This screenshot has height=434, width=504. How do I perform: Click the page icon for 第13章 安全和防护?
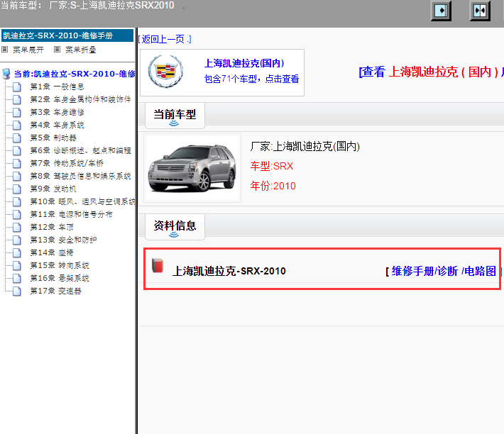pyautogui.click(x=17, y=240)
